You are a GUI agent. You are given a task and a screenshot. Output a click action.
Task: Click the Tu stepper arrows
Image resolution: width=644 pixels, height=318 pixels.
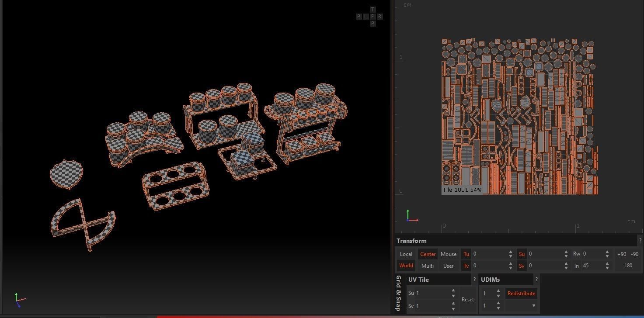(x=511, y=254)
